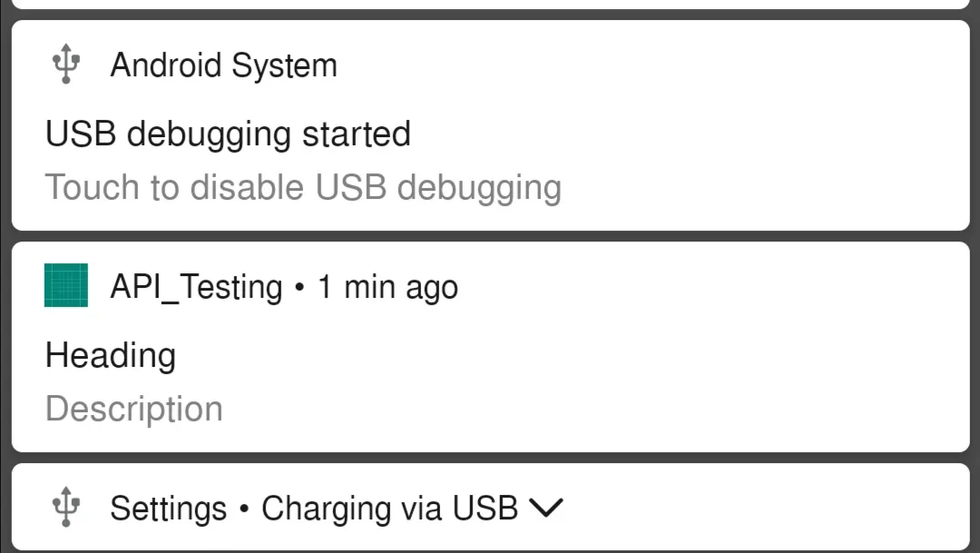Click the green API_Testing app icon
This screenshot has height=553, width=980.
click(66, 285)
